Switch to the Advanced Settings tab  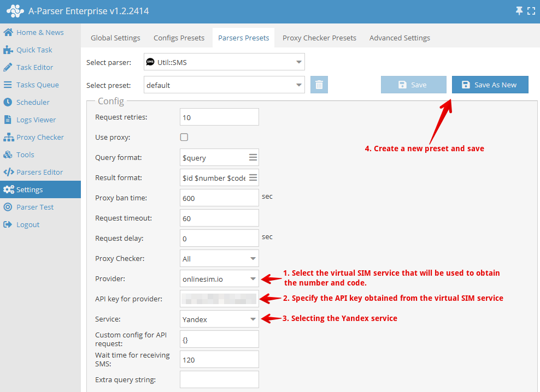[400, 38]
